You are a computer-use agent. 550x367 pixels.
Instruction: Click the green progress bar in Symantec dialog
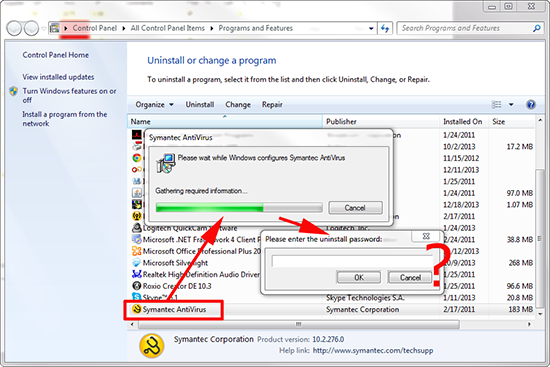point(239,208)
